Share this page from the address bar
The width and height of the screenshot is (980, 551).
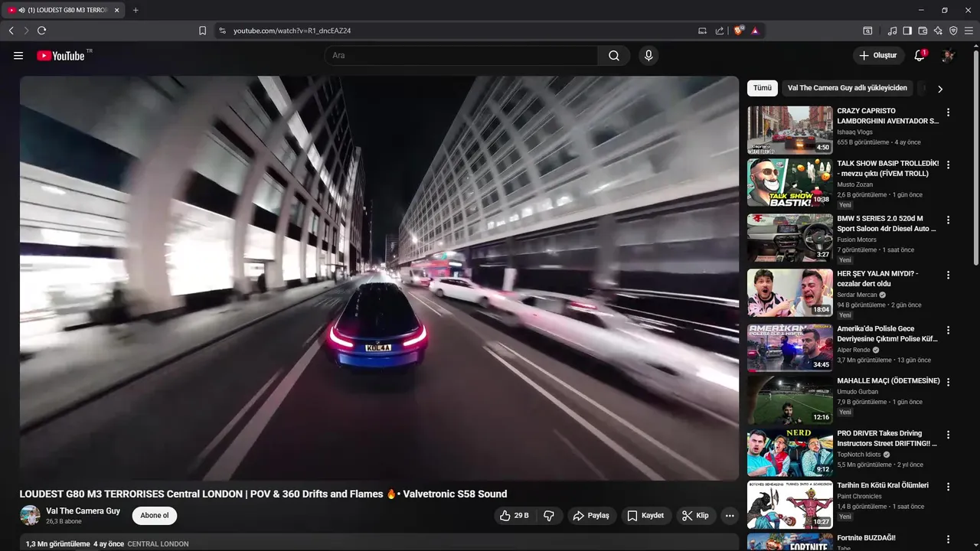[720, 31]
